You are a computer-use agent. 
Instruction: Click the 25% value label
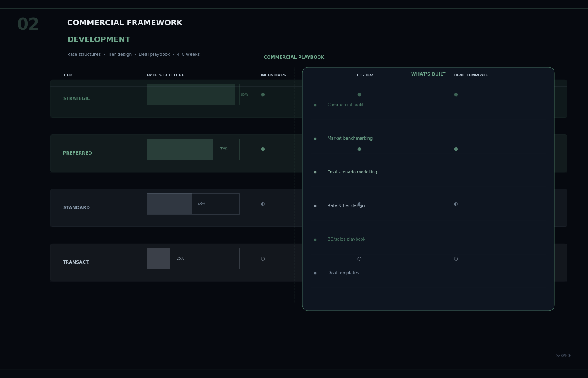tap(180, 258)
